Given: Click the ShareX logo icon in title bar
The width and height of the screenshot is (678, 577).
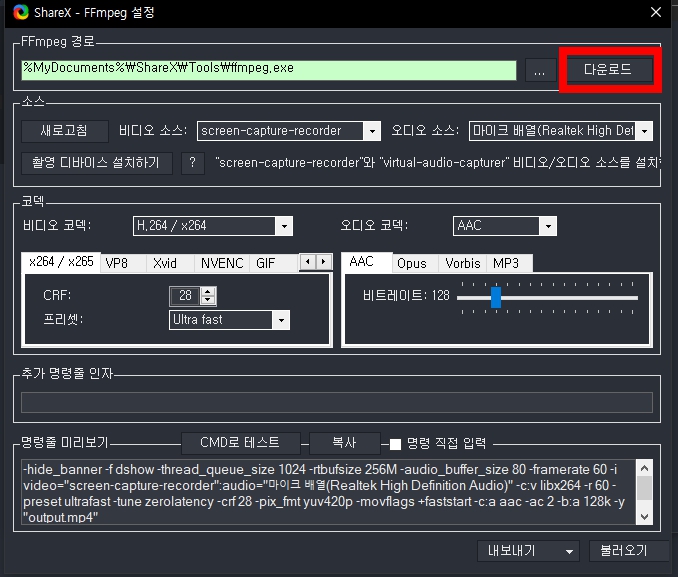Looking at the screenshot, I should [20, 12].
